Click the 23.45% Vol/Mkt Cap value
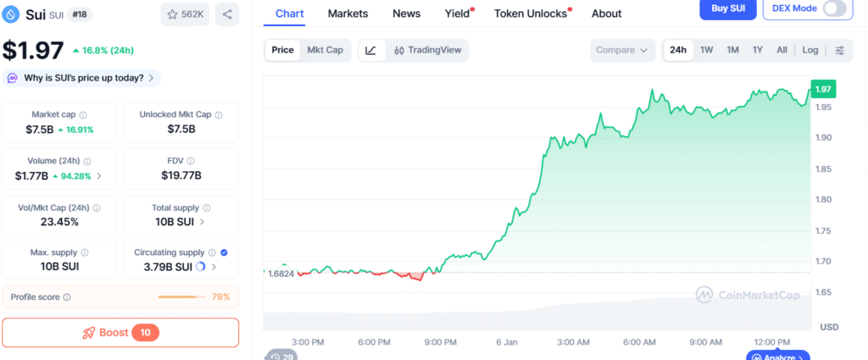868x360 pixels. pyautogui.click(x=59, y=222)
